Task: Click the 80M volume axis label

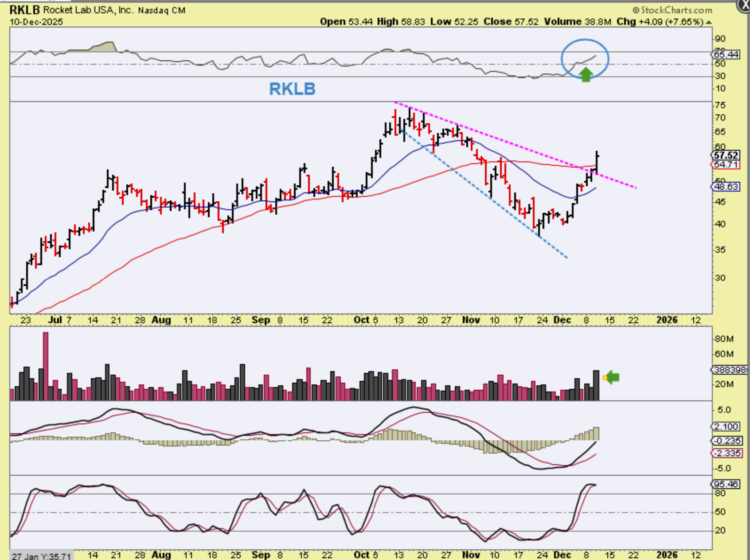Action: (x=724, y=339)
